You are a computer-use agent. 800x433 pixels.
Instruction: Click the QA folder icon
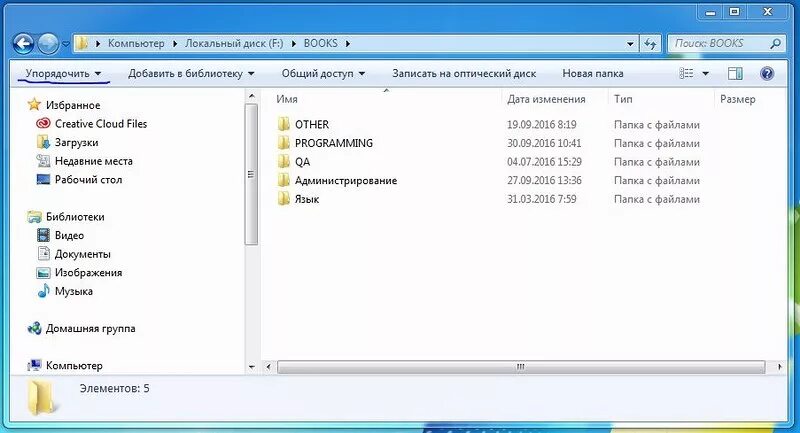(x=284, y=162)
